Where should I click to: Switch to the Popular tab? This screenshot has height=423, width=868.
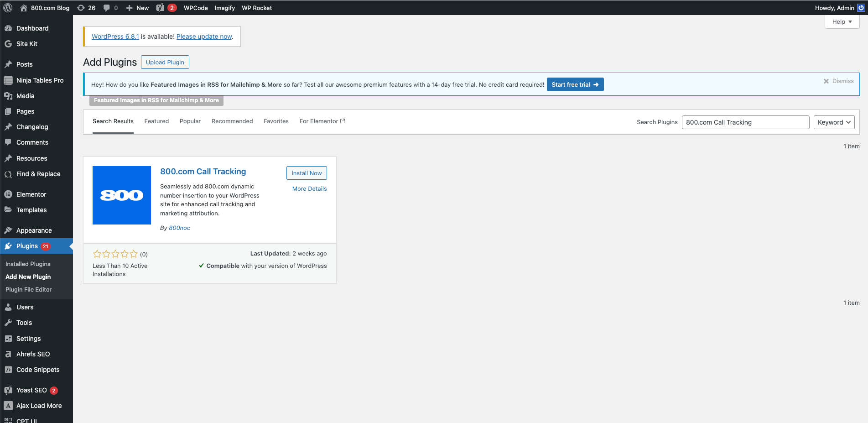coord(190,121)
